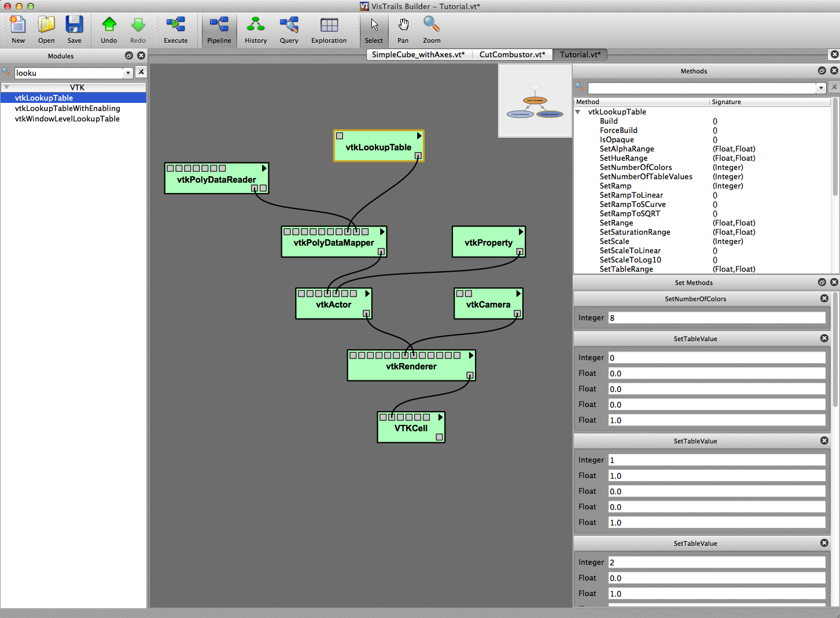Screen dimensions: 840x618
Task: Open the Query view
Action: [x=289, y=25]
